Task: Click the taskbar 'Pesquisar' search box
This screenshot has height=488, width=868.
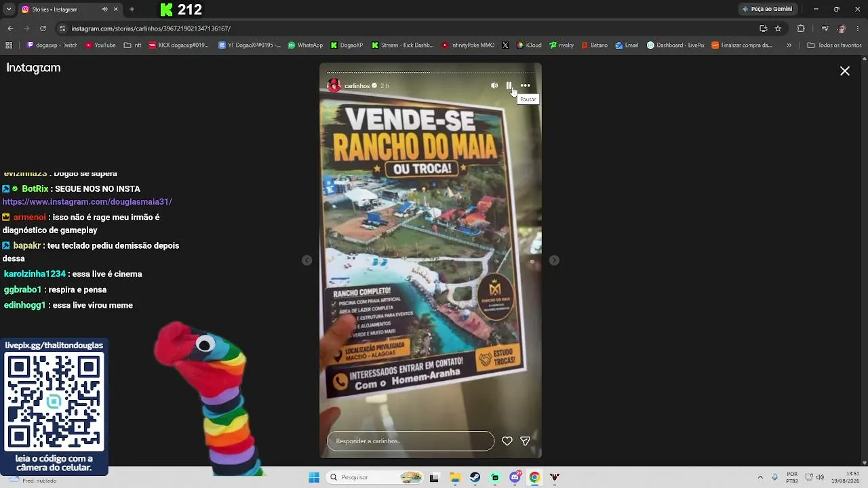Action: [x=375, y=477]
